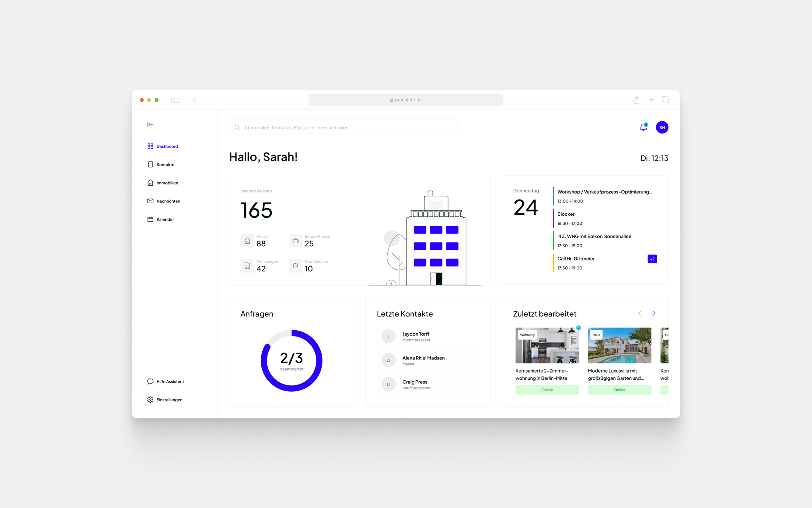Click the browser share icon
Viewport: 812px width, 508px height.
[x=636, y=100]
